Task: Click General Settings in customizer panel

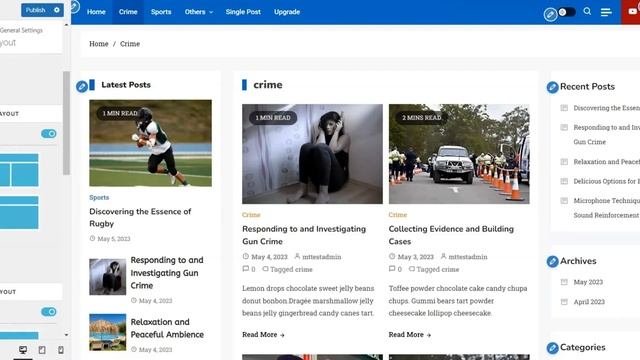Action: coord(21,30)
